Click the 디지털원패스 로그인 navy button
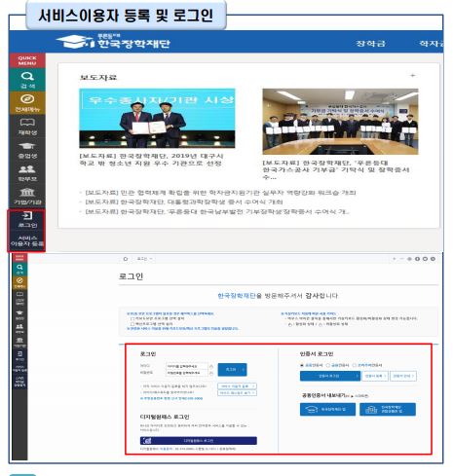This screenshot has height=476, width=453. tap(199, 440)
